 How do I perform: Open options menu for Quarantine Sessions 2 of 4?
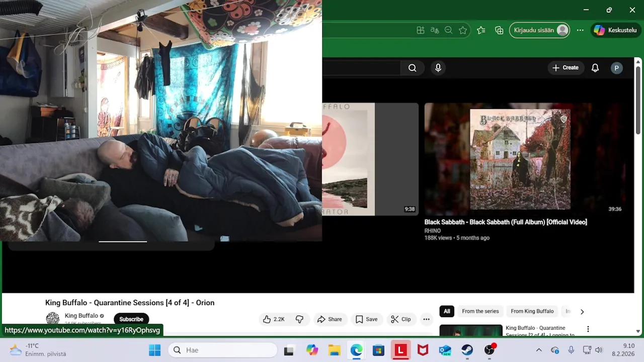(588, 329)
